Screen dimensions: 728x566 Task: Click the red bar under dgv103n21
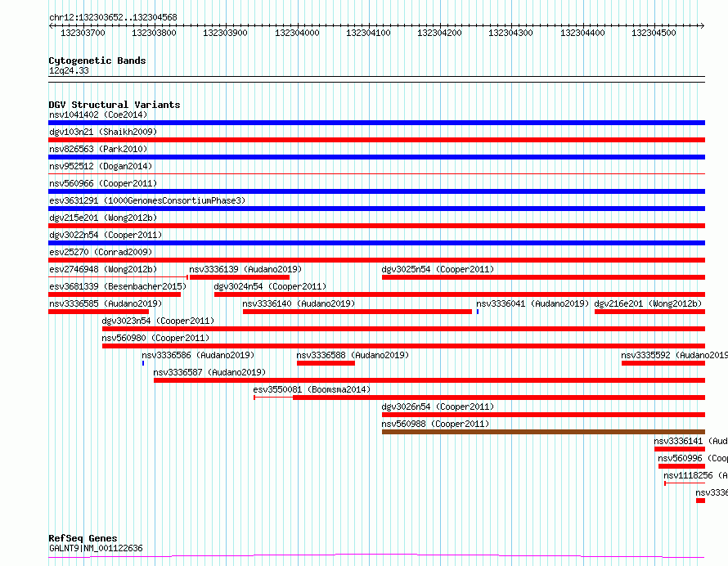click(x=376, y=140)
